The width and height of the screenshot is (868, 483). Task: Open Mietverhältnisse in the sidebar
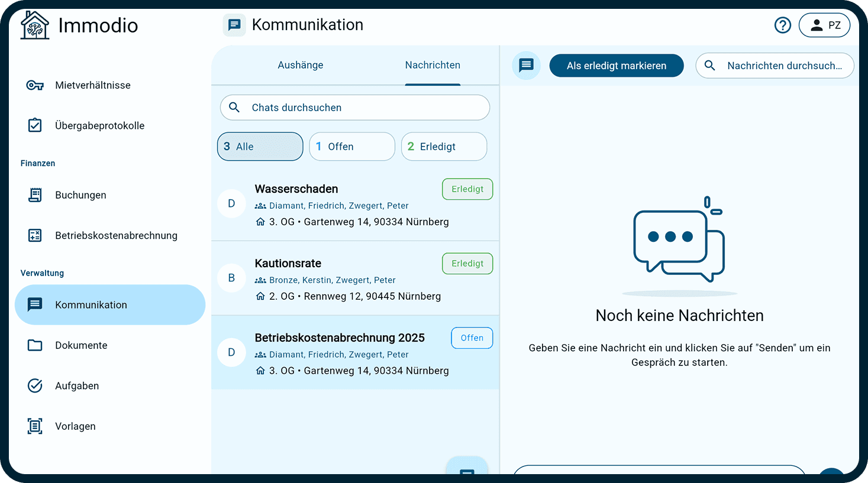pos(110,85)
